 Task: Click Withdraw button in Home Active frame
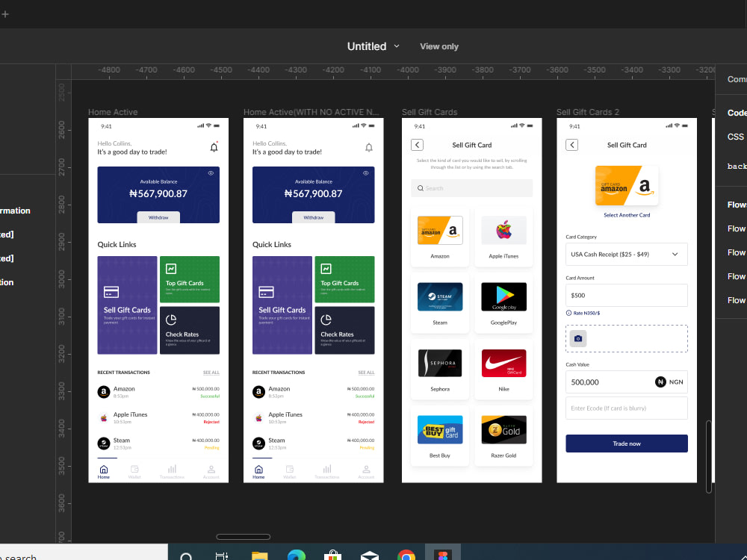(158, 217)
